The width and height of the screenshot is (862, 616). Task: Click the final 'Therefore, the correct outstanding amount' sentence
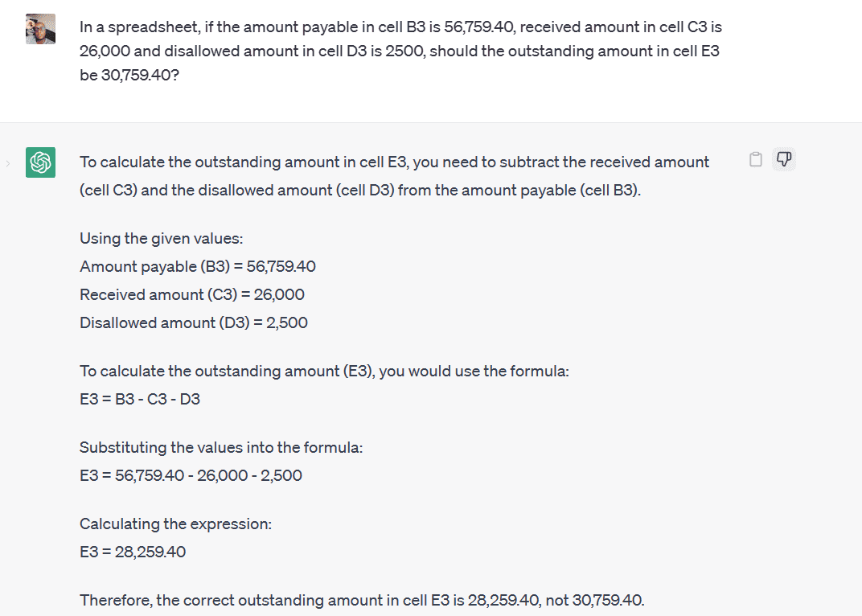pyautogui.click(x=362, y=600)
